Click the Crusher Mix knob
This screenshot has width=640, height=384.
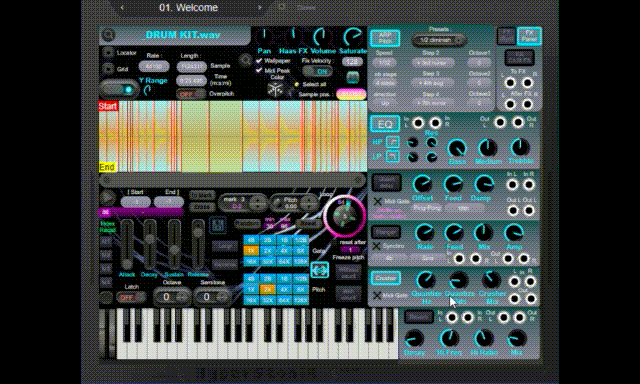pos(491,280)
